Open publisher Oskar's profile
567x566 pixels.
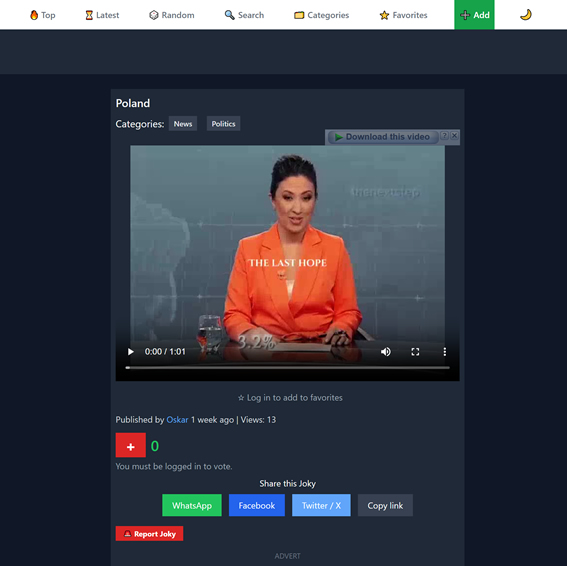[x=177, y=420]
